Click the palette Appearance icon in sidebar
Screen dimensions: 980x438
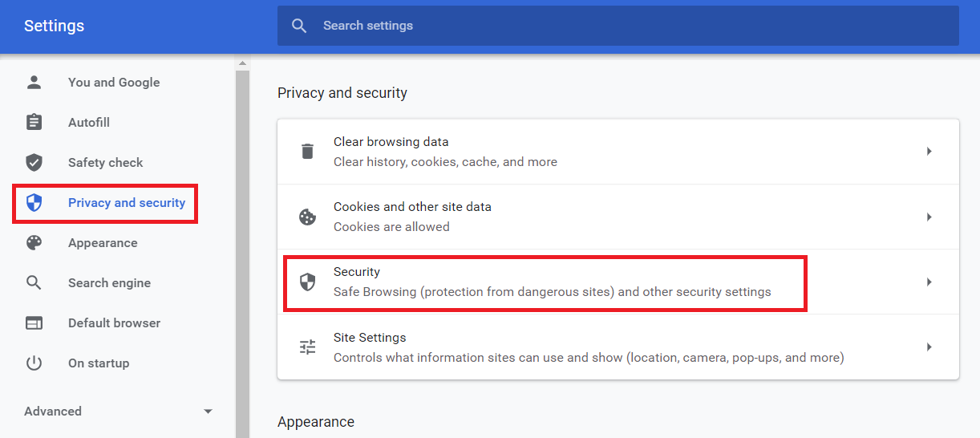(x=34, y=242)
